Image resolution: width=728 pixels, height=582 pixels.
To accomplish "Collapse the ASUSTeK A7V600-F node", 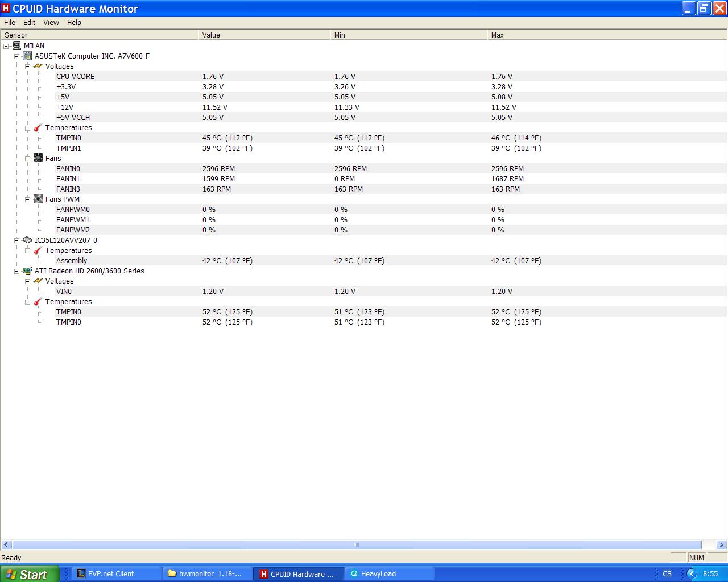I will click(17, 56).
